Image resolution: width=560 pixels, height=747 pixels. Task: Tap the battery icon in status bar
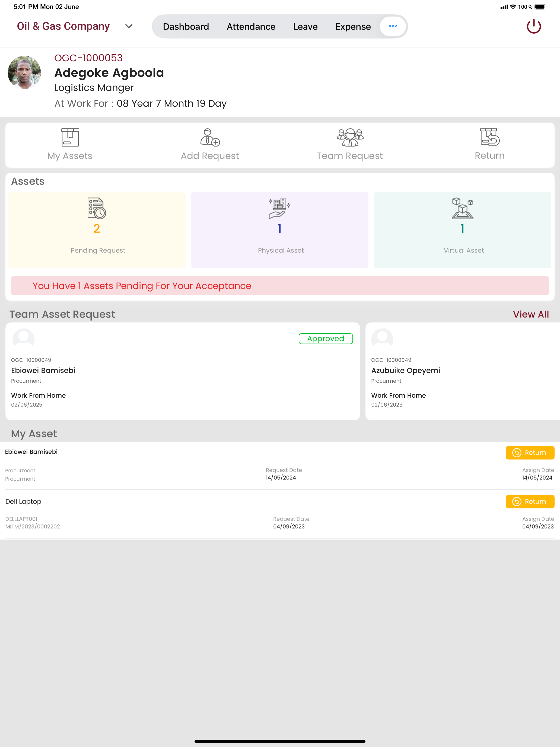pos(540,7)
